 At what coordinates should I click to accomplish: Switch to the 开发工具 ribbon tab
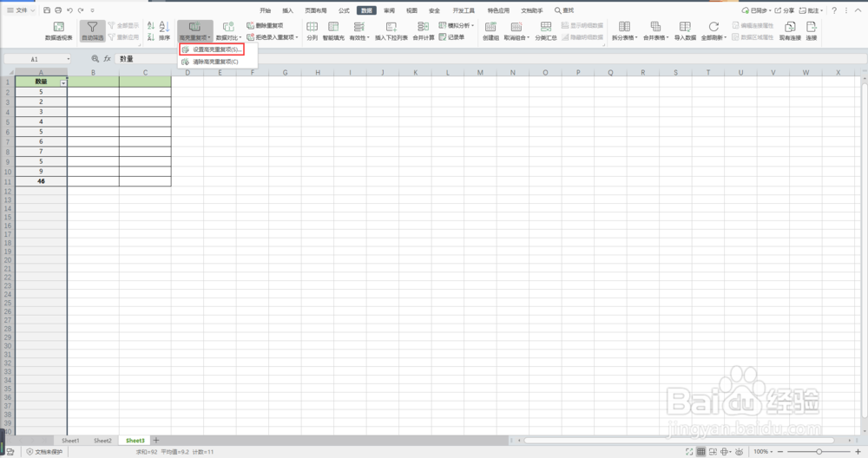coord(464,10)
